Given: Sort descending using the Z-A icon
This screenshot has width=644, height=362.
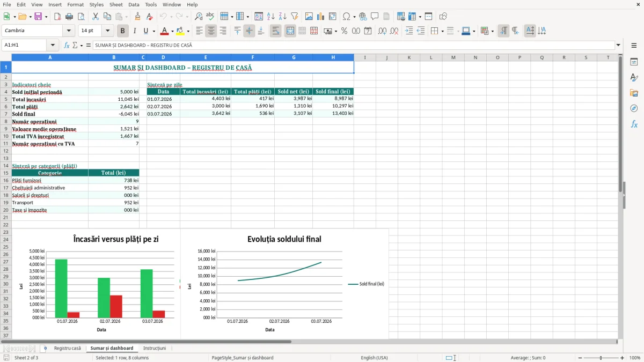Looking at the screenshot, I should (283, 17).
